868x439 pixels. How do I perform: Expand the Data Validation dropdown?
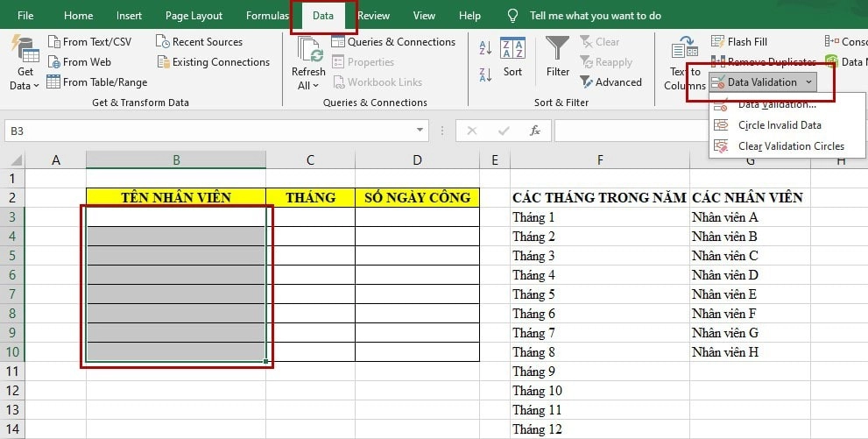(x=808, y=82)
